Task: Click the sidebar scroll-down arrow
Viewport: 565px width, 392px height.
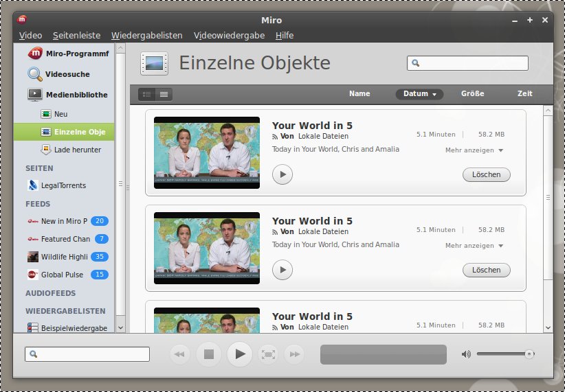Action: (x=121, y=327)
